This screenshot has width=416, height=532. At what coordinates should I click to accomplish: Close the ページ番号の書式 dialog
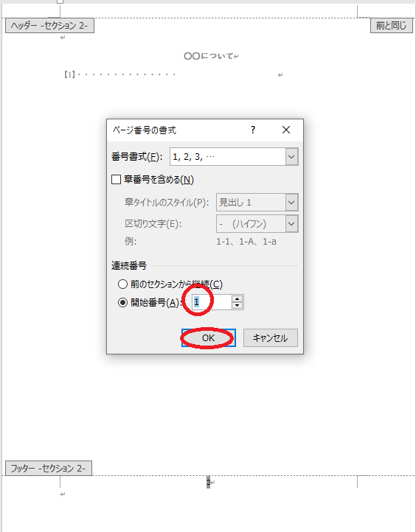click(x=286, y=130)
